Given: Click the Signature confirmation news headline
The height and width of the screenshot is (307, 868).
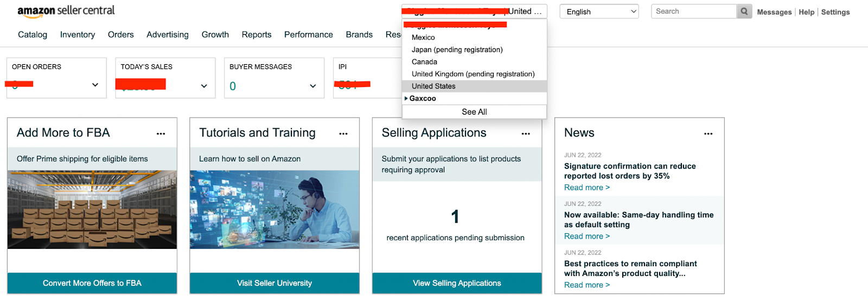Looking at the screenshot, I should click(630, 171).
